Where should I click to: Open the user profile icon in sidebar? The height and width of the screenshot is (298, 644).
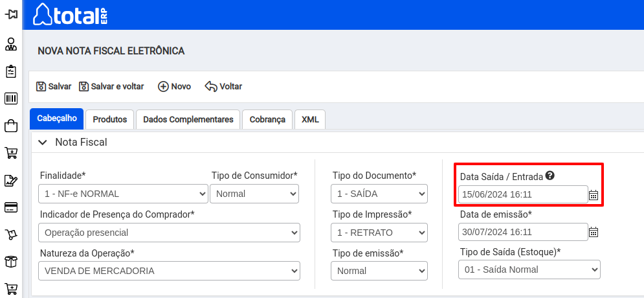(x=11, y=44)
